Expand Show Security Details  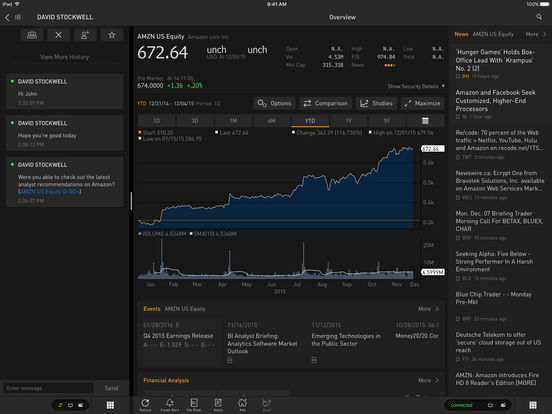[416, 86]
